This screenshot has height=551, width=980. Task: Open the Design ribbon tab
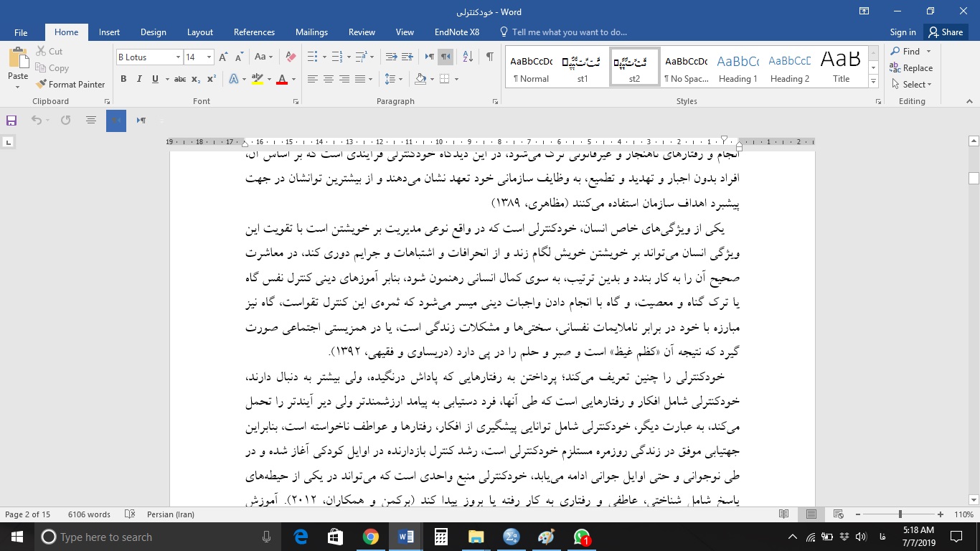pyautogui.click(x=153, y=32)
